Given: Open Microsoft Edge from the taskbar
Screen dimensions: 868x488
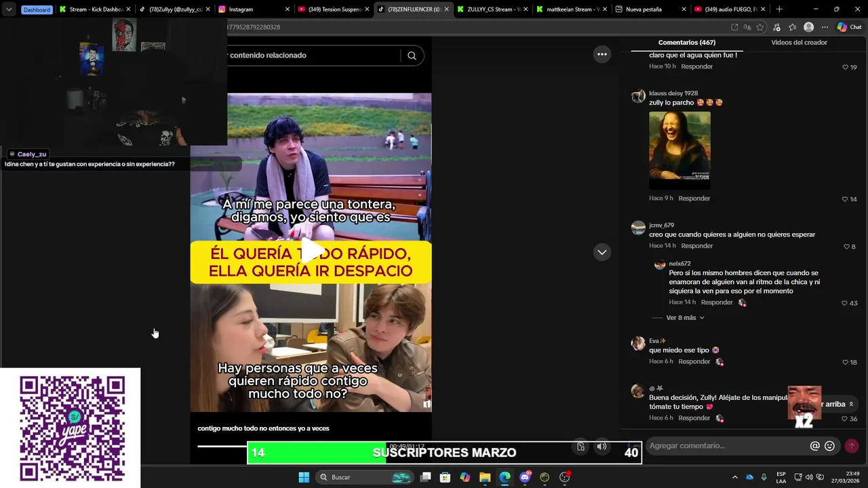Looking at the screenshot, I should click(x=505, y=477).
